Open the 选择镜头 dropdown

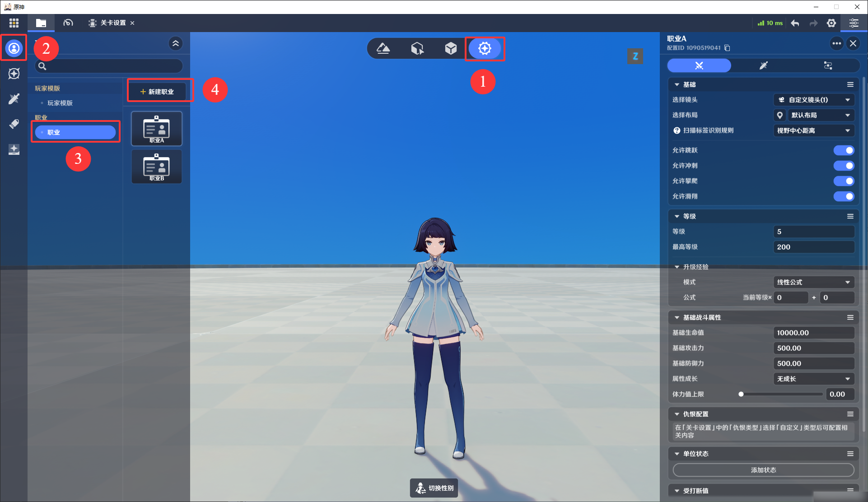click(x=814, y=100)
